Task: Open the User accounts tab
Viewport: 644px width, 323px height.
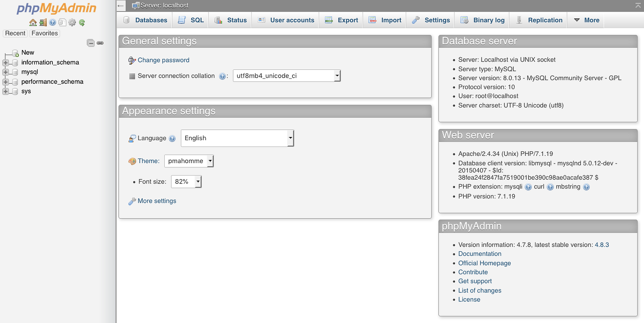Action: 286,20
